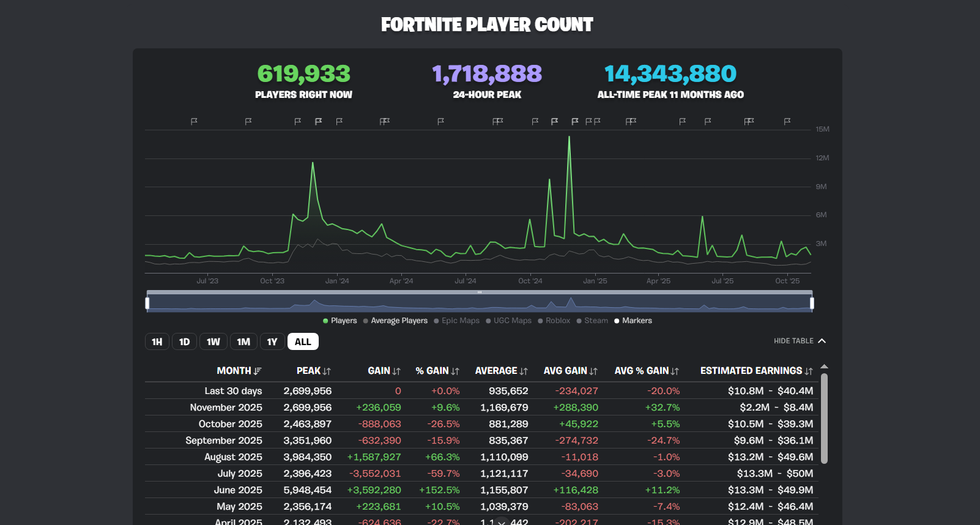The height and width of the screenshot is (525, 980).
Task: Toggle the Players series in legend
Action: (340, 321)
